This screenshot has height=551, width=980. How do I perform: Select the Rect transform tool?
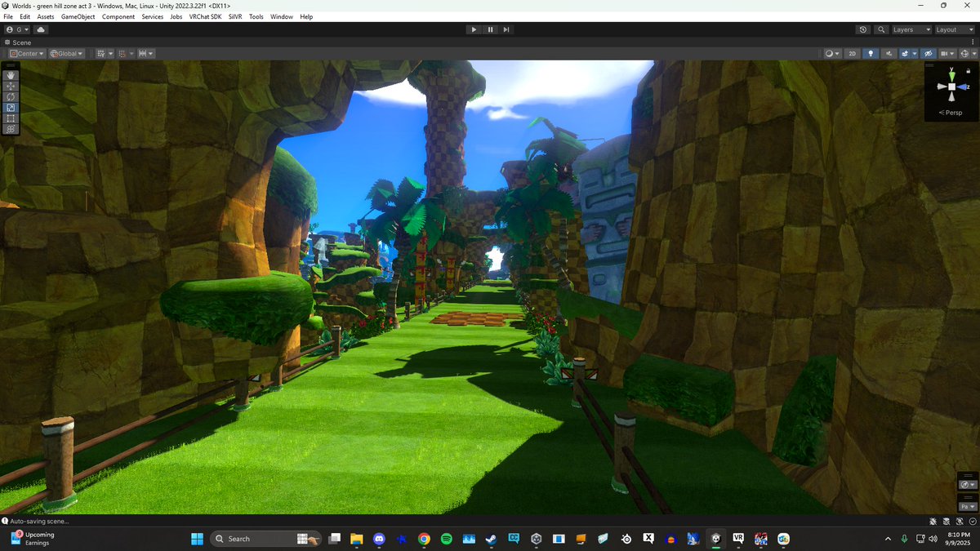(11, 118)
